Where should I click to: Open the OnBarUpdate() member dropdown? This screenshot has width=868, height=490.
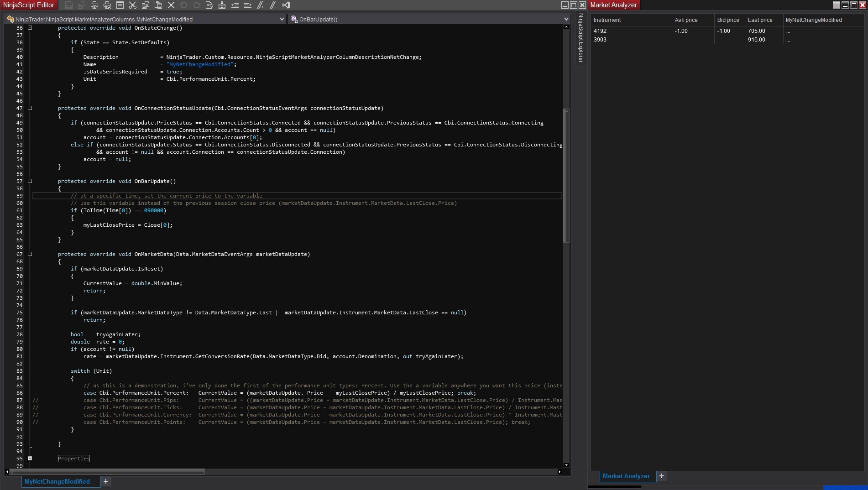(429, 19)
